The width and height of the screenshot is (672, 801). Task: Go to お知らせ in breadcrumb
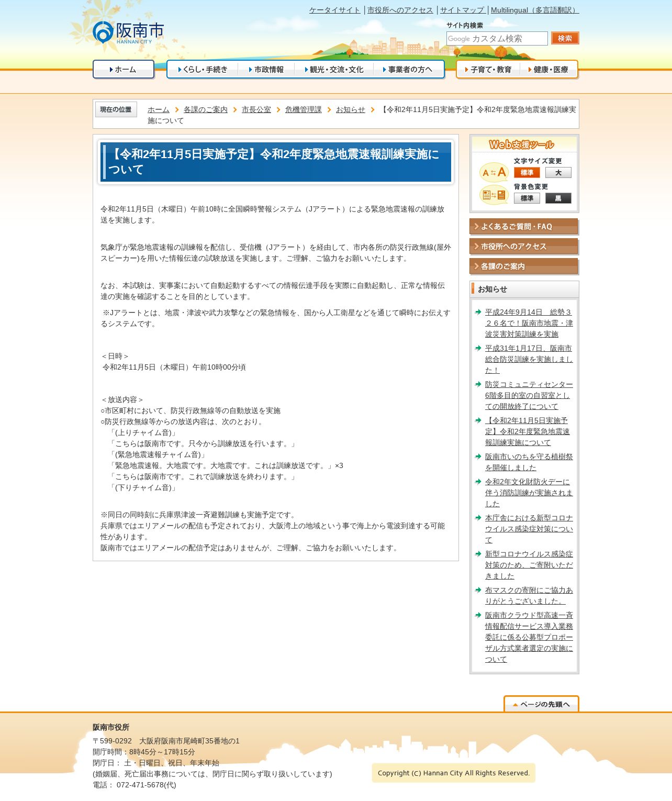point(351,109)
